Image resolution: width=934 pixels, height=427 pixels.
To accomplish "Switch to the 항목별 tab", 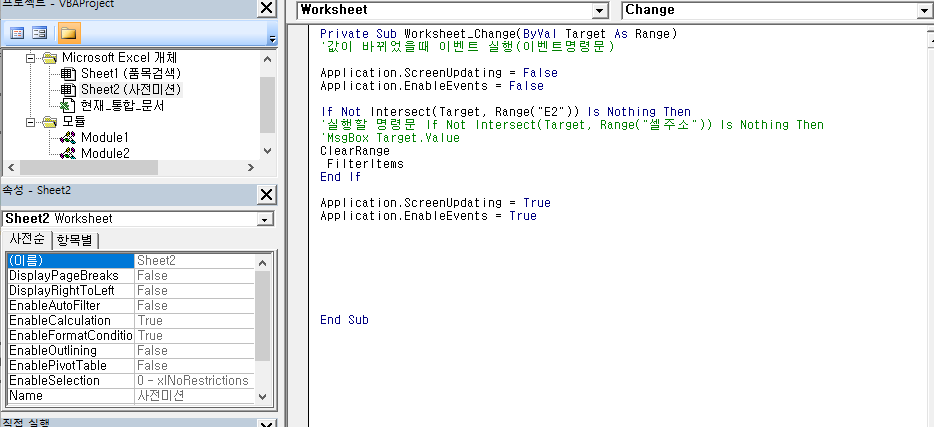I will (x=75, y=239).
